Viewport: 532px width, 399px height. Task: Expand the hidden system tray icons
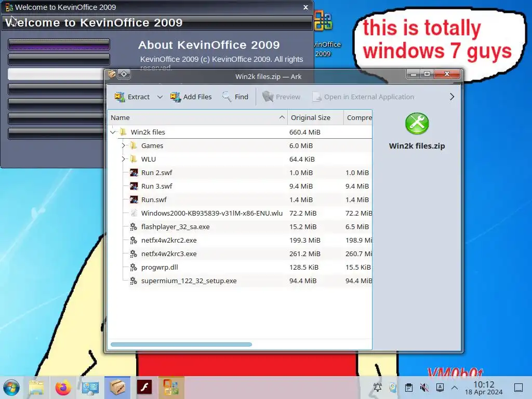pyautogui.click(x=455, y=388)
